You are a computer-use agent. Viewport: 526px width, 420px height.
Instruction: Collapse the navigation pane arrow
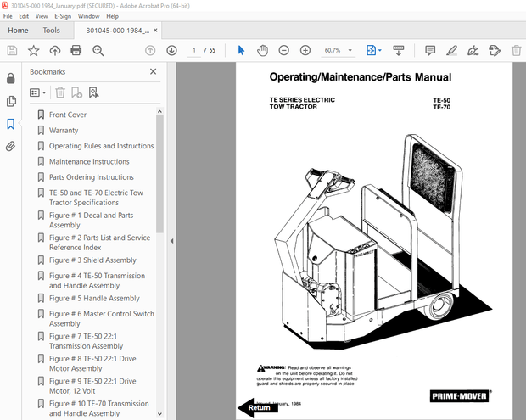point(171,241)
